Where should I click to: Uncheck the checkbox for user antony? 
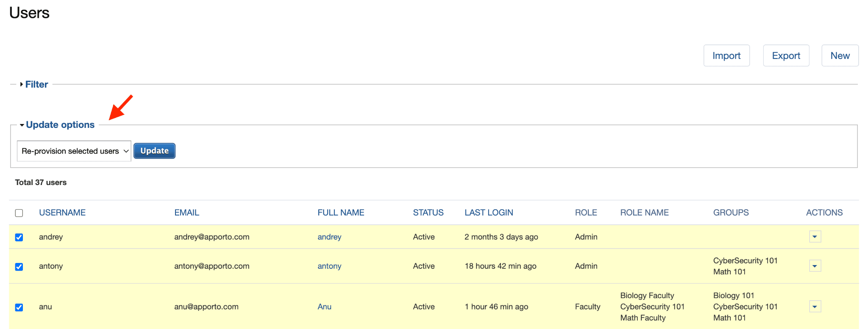click(x=19, y=267)
